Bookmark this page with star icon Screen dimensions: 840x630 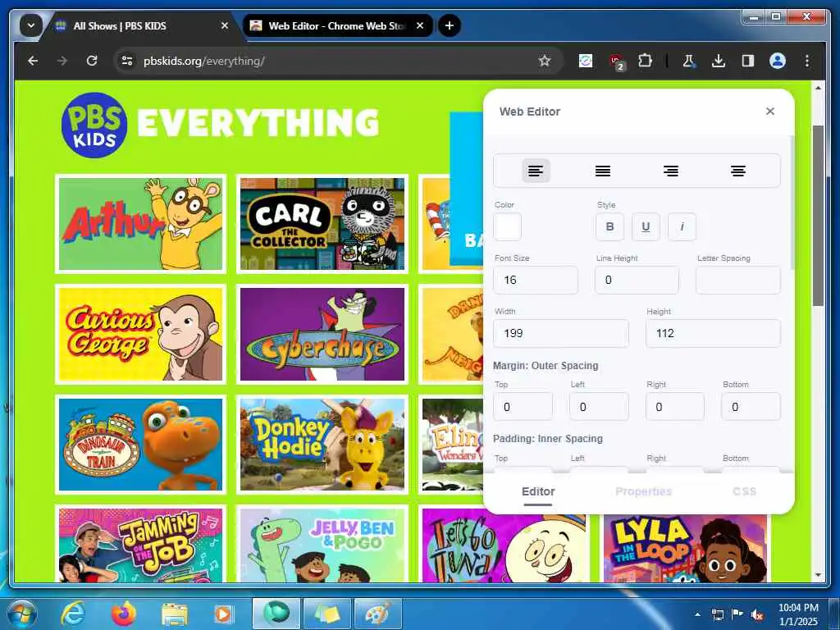[545, 61]
